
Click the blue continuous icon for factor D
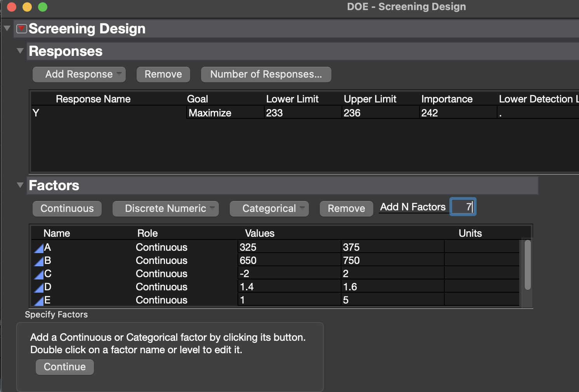point(39,288)
